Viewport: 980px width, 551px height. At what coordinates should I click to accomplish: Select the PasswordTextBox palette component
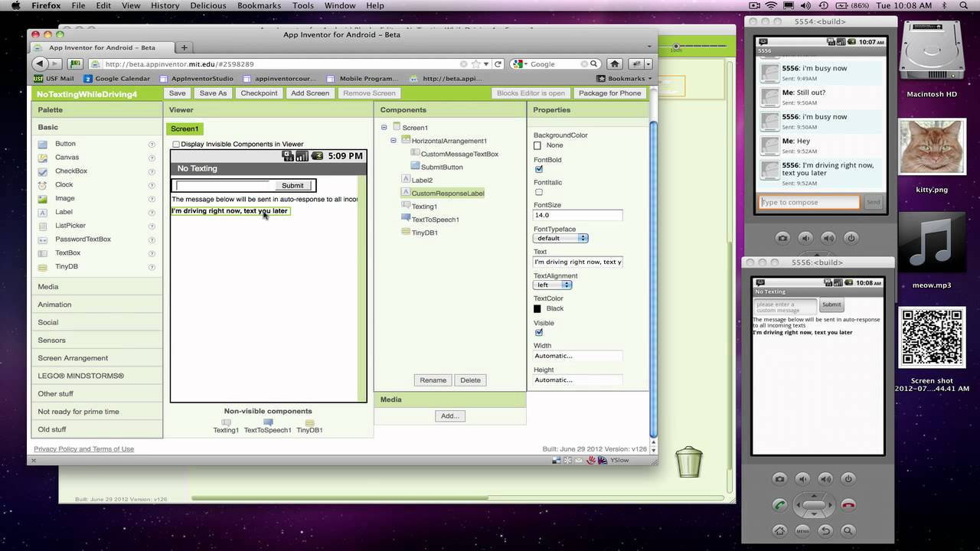(x=83, y=240)
